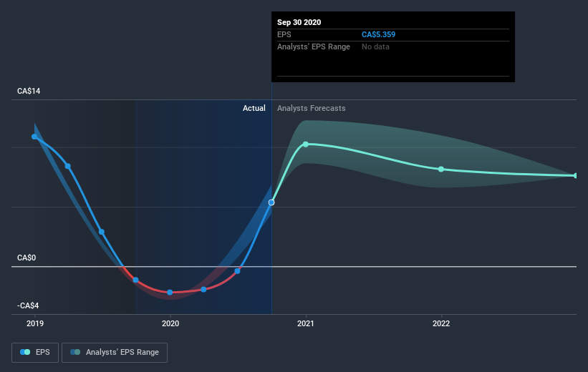Click the Sep 30 2020 tooltip date
The width and height of the screenshot is (588, 372).
point(299,22)
